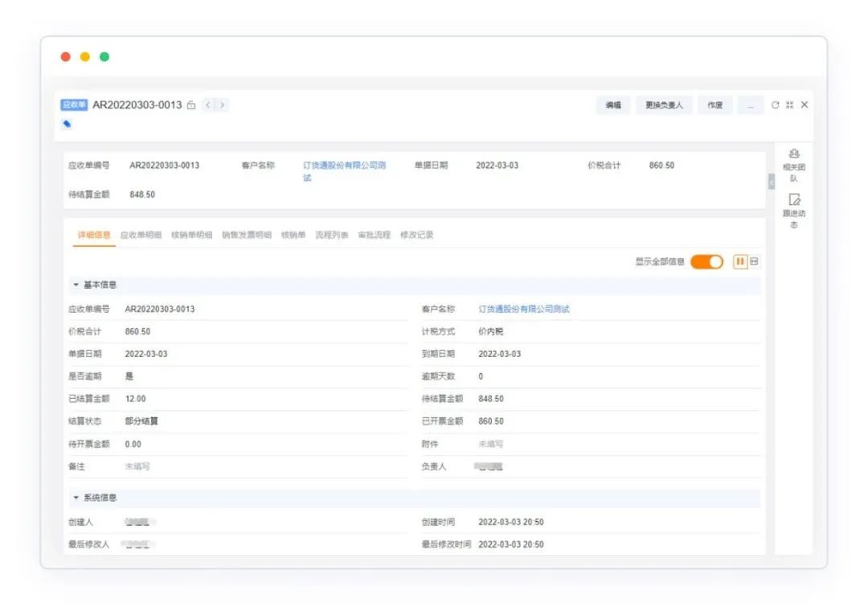Viewport: 868px width, 616px height.
Task: Click 应收单编号 value in the summary strip
Action: point(165,165)
